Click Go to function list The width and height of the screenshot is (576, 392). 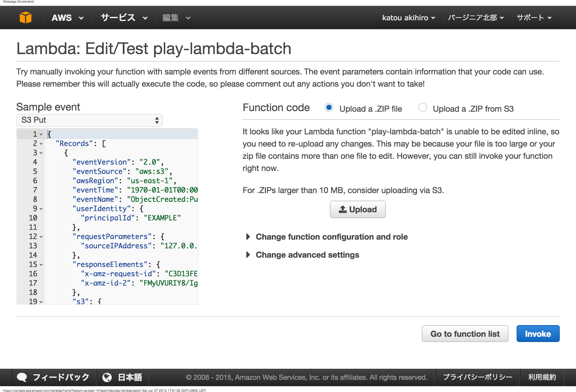click(x=465, y=334)
